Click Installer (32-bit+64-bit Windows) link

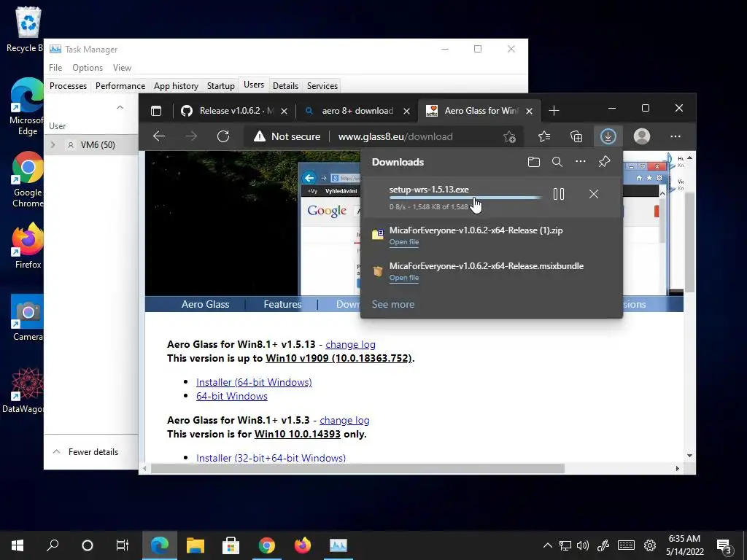click(x=271, y=458)
